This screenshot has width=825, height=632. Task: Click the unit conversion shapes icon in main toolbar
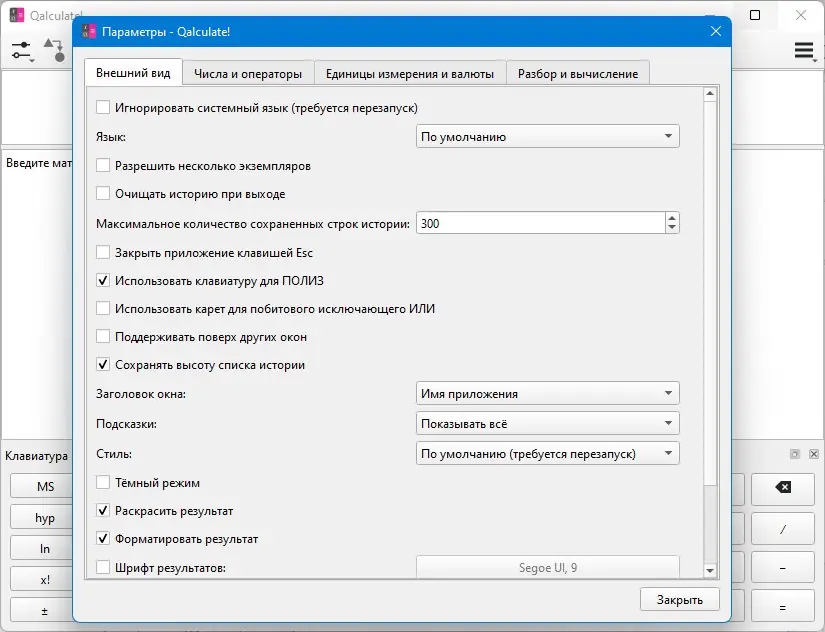pos(55,50)
